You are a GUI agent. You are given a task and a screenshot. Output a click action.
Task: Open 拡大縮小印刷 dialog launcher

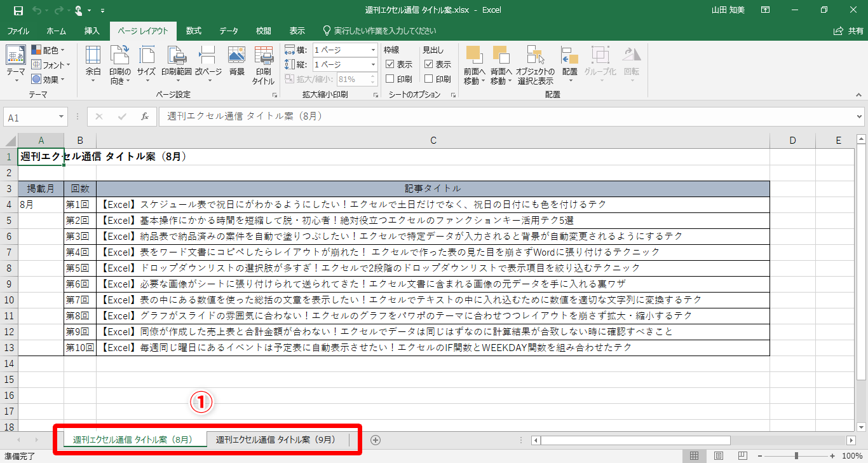tap(376, 95)
